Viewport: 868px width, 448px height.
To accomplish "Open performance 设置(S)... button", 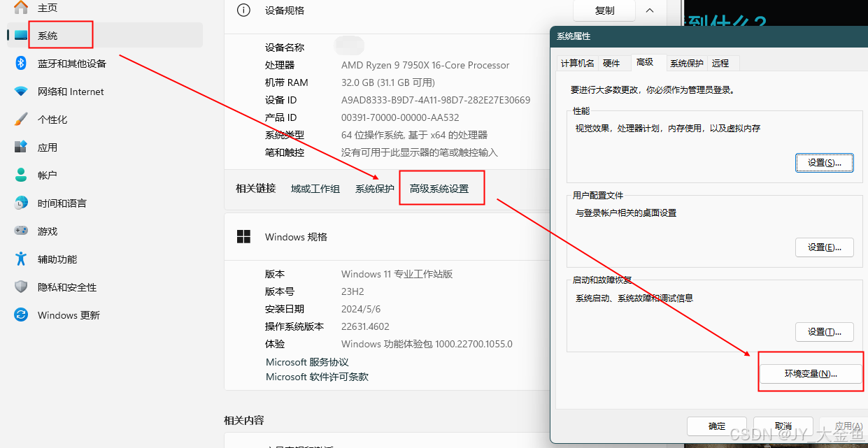I will [825, 163].
